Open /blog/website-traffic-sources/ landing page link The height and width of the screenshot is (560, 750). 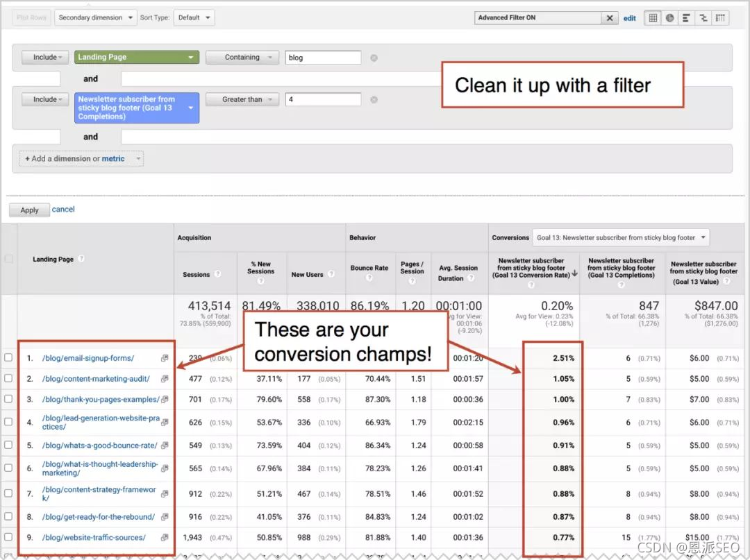94,538
